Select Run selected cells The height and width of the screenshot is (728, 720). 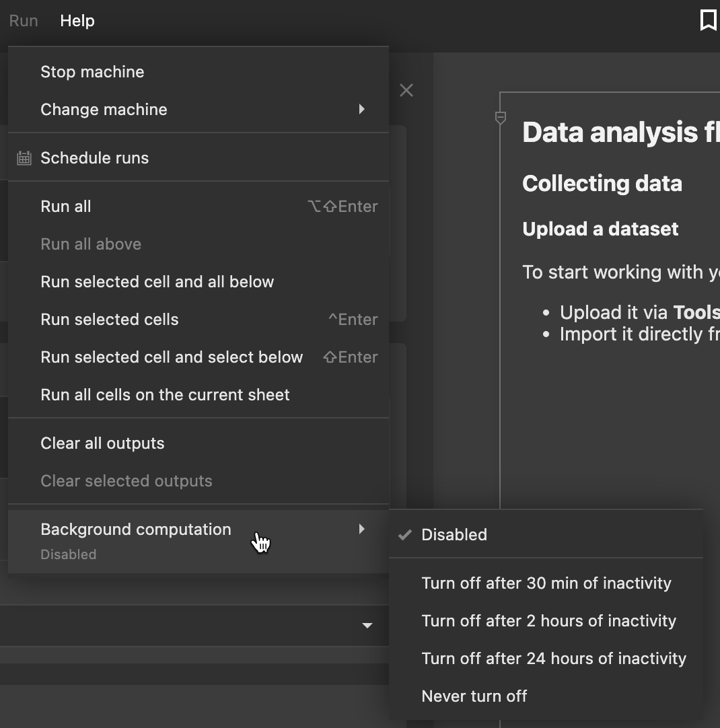pyautogui.click(x=109, y=319)
